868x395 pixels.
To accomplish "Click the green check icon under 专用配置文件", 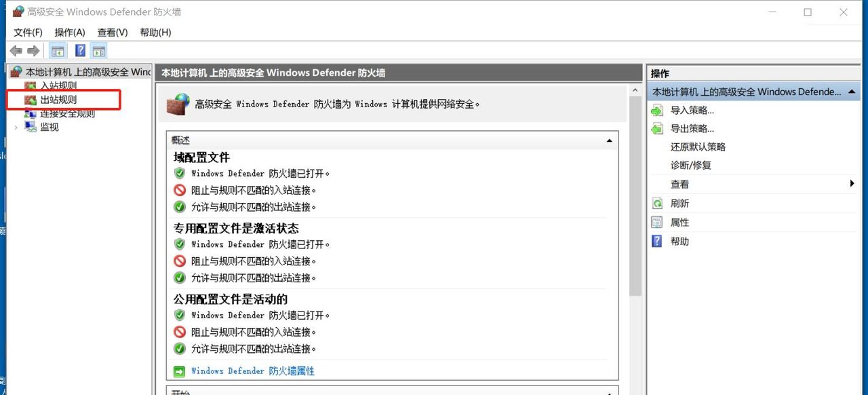I will click(179, 278).
